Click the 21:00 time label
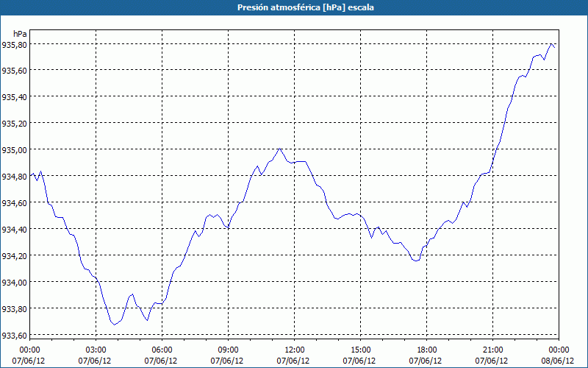This screenshot has width=588, height=368. click(x=492, y=350)
